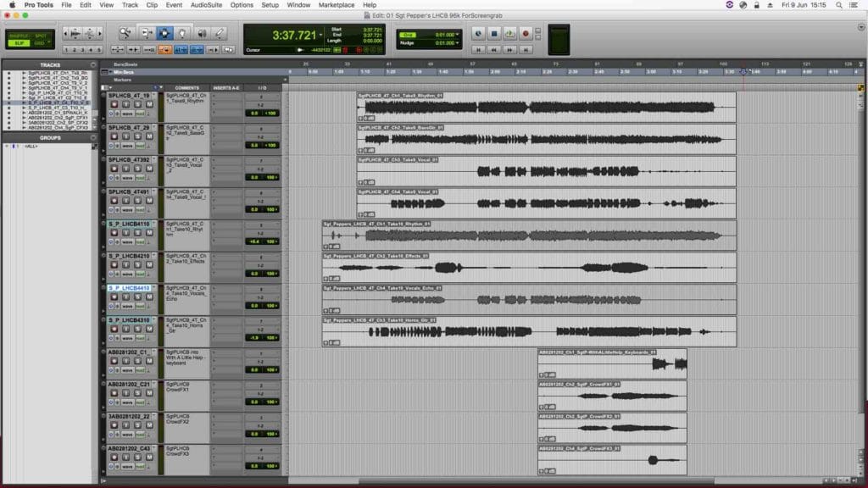Click the horizontal timeline scrollbar thumb
Viewport: 868px width, 488px height.
click(x=537, y=481)
